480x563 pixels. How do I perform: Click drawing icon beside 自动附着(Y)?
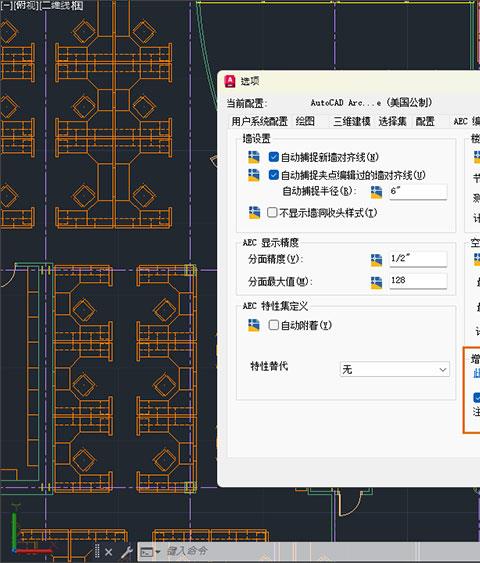[253, 325]
